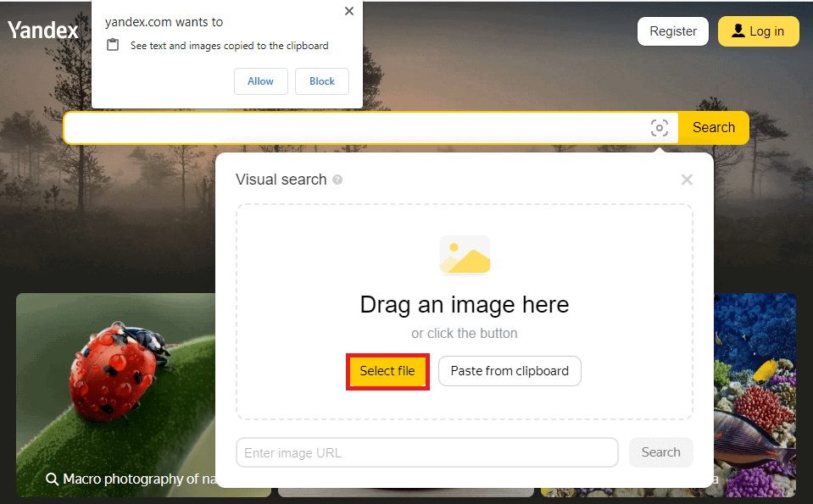Viewport: 813px width, 504px height.
Task: Click the person icon inside Log in button
Action: pyautogui.click(x=737, y=30)
